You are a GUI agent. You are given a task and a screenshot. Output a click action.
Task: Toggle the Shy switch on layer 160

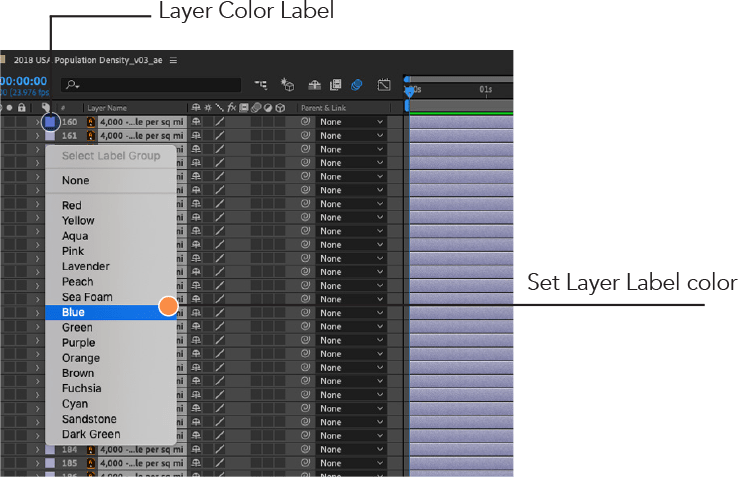coord(196,121)
